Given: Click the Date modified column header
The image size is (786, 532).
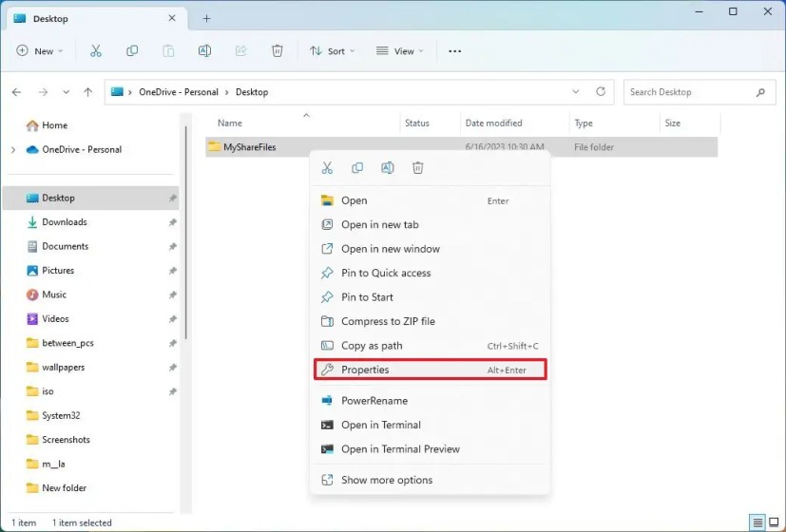Looking at the screenshot, I should pos(493,123).
